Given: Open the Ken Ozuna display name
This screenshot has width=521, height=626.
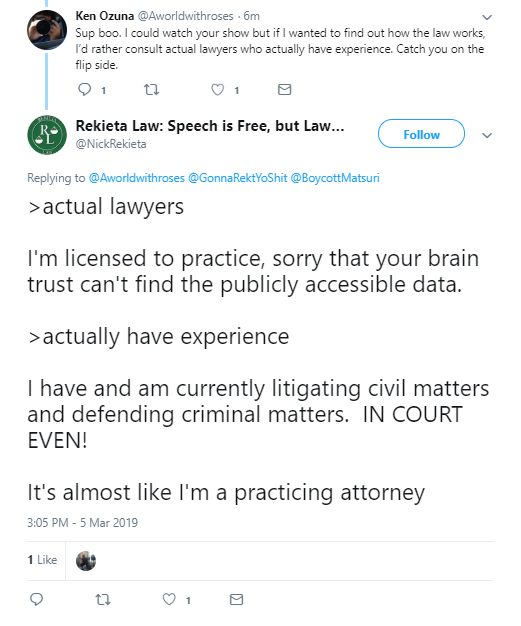Looking at the screenshot, I should 105,16.
